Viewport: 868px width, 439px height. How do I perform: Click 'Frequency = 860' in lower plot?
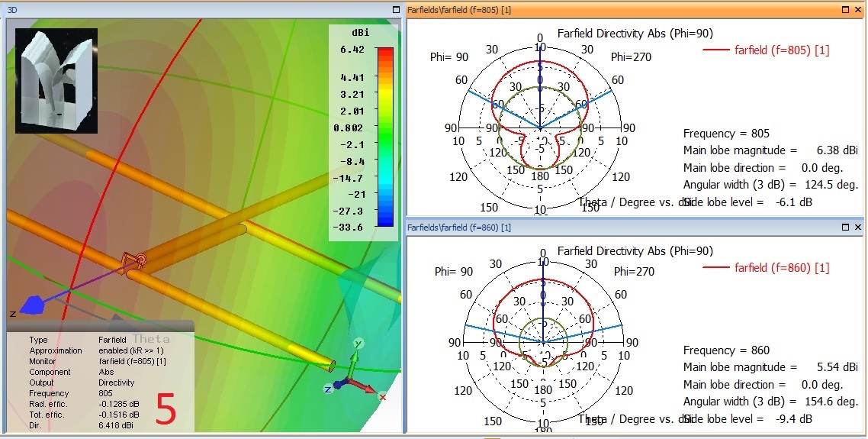726,350
